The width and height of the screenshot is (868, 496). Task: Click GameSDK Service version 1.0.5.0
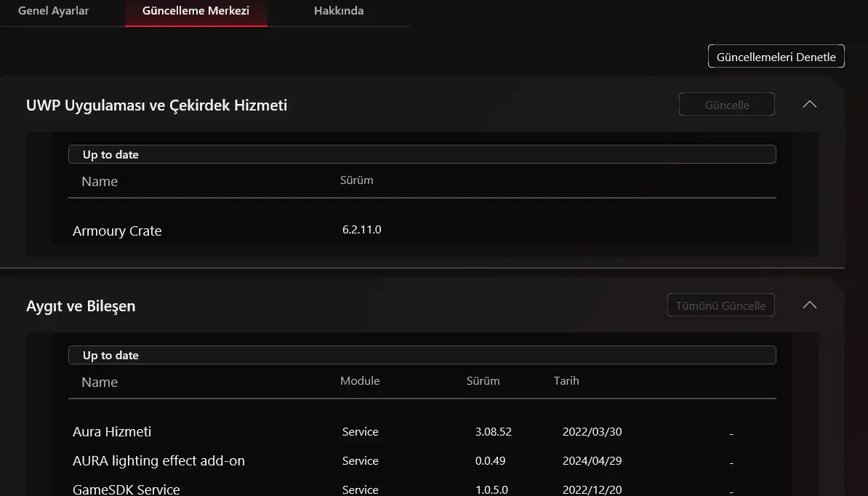coord(491,490)
